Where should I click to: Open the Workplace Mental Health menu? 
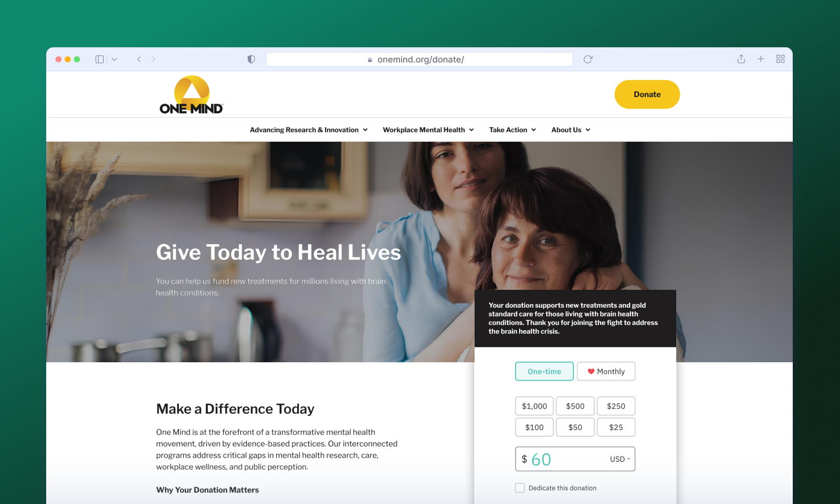point(428,130)
